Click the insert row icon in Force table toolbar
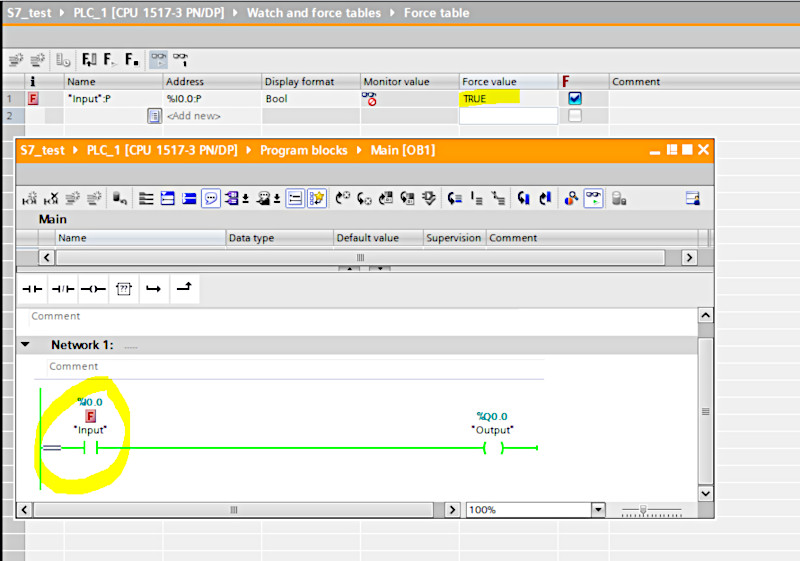 pos(16,60)
